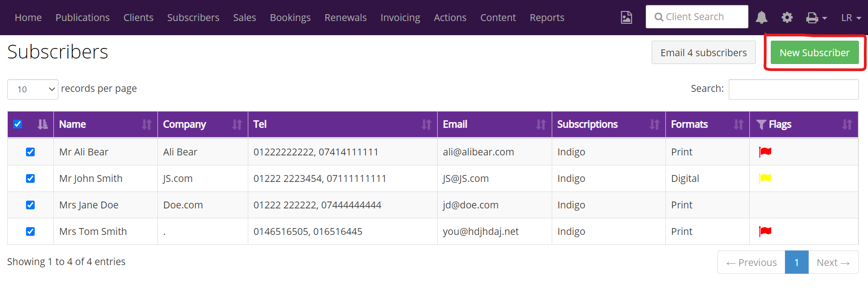Click the image document icon in navbar
The height and width of the screenshot is (303, 868).
pos(626,17)
